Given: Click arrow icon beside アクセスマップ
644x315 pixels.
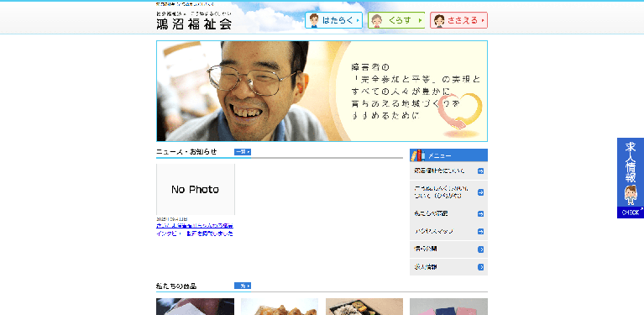Looking at the screenshot, I should coord(480,231).
